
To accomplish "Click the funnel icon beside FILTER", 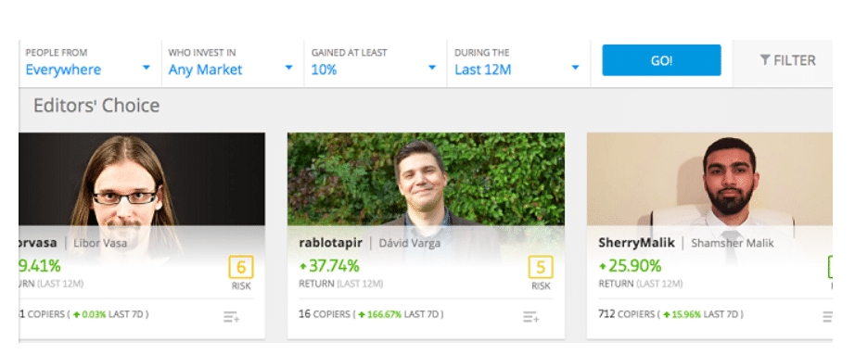I will click(x=765, y=59).
